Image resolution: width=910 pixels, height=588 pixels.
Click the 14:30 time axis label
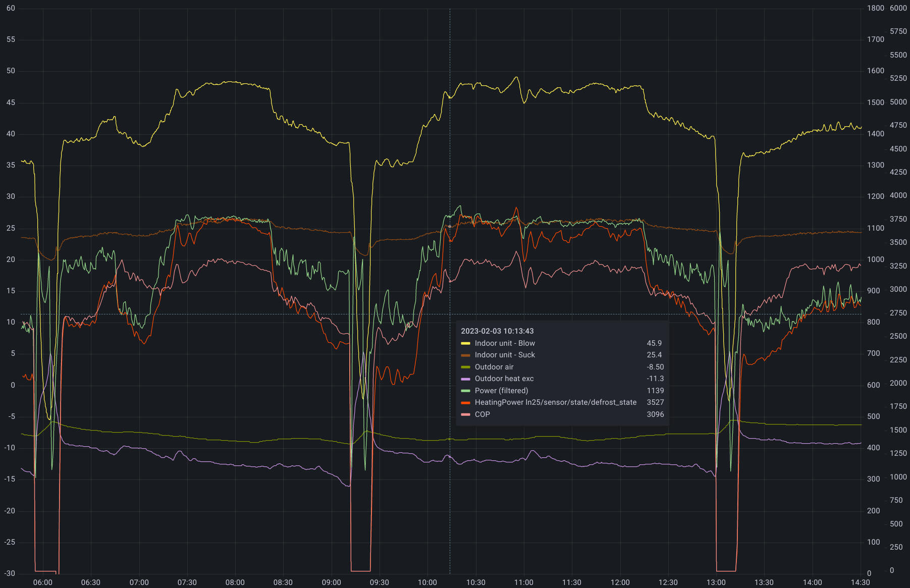pyautogui.click(x=860, y=582)
